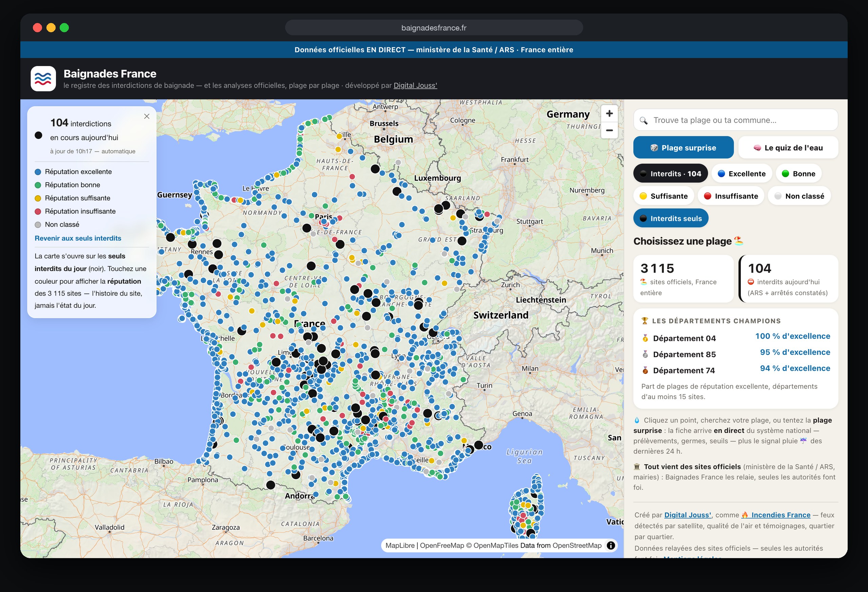Viewport: 868px width, 592px height.
Task: Click the black interdiction marker near Paris
Action: coord(307,228)
